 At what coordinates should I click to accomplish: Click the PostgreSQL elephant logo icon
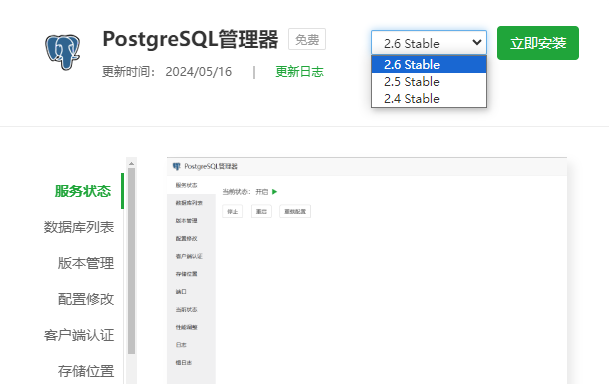(x=63, y=52)
